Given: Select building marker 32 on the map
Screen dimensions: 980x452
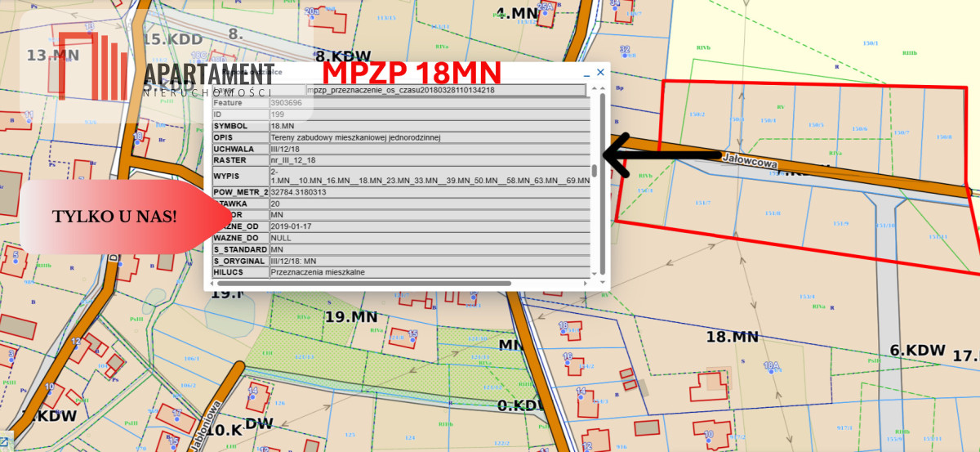Looking at the screenshot, I should 625,51.
